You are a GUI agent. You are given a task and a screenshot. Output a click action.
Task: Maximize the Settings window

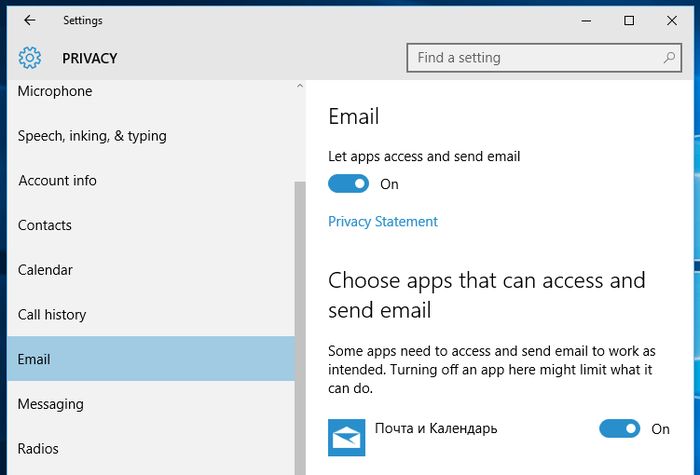click(x=629, y=20)
